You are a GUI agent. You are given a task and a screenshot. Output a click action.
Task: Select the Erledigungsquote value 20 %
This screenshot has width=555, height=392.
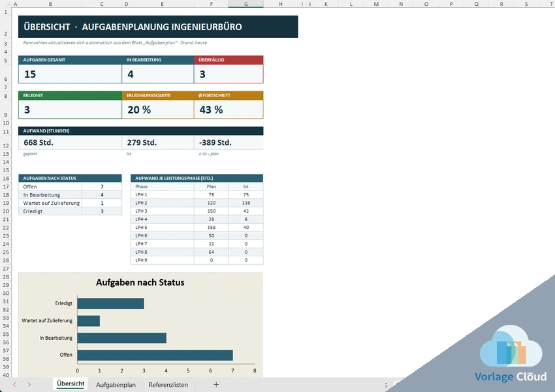click(158, 110)
